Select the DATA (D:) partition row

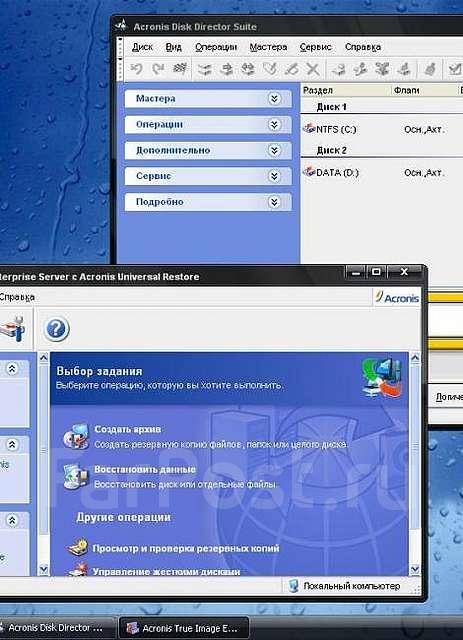(x=382, y=172)
